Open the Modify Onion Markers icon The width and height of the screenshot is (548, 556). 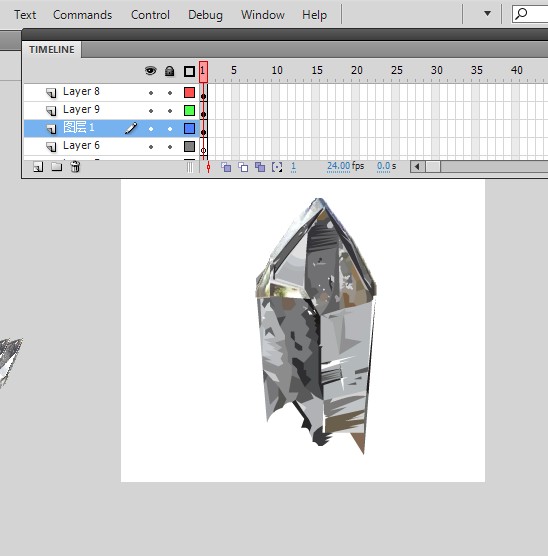(277, 167)
